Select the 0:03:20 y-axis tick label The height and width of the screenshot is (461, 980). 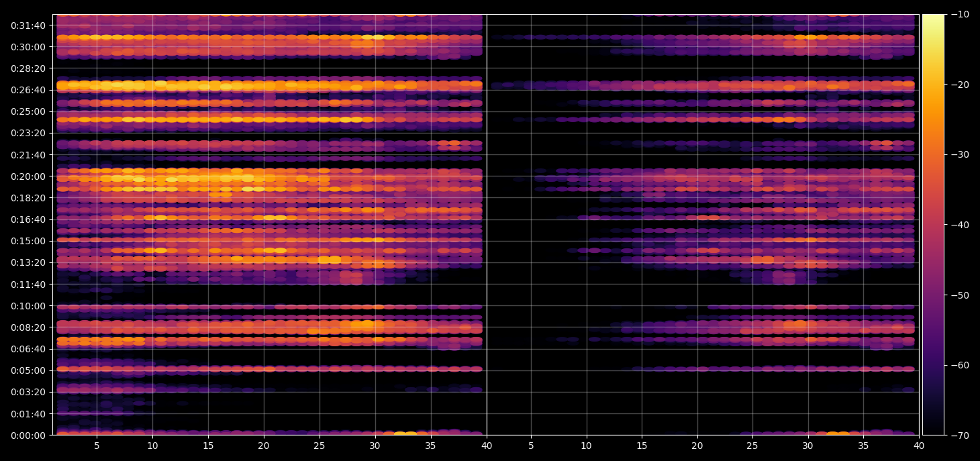tap(28, 392)
